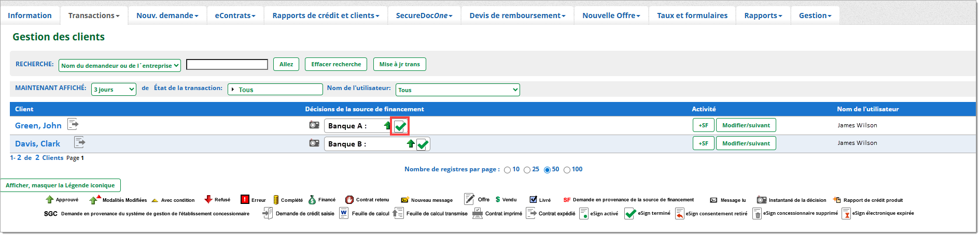This screenshot has width=980, height=236.
Task: Click the contract sent icon beside Green, John
Action: pos(73,124)
